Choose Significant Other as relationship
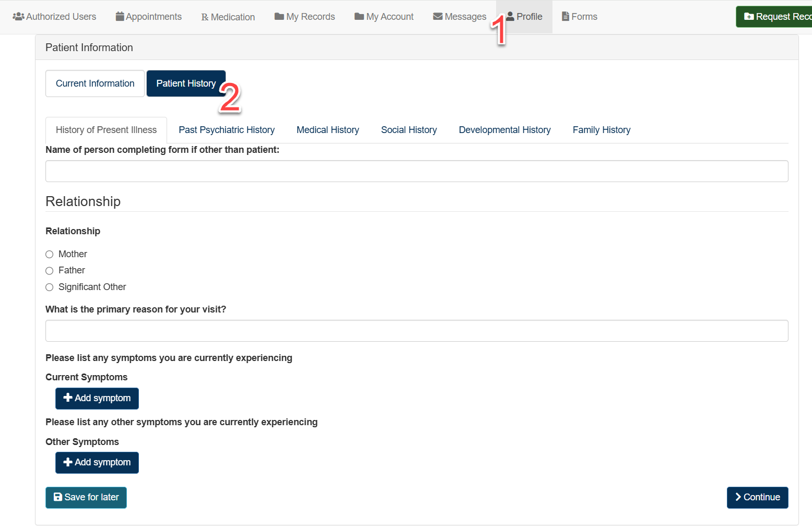The height and width of the screenshot is (529, 812). pos(50,287)
